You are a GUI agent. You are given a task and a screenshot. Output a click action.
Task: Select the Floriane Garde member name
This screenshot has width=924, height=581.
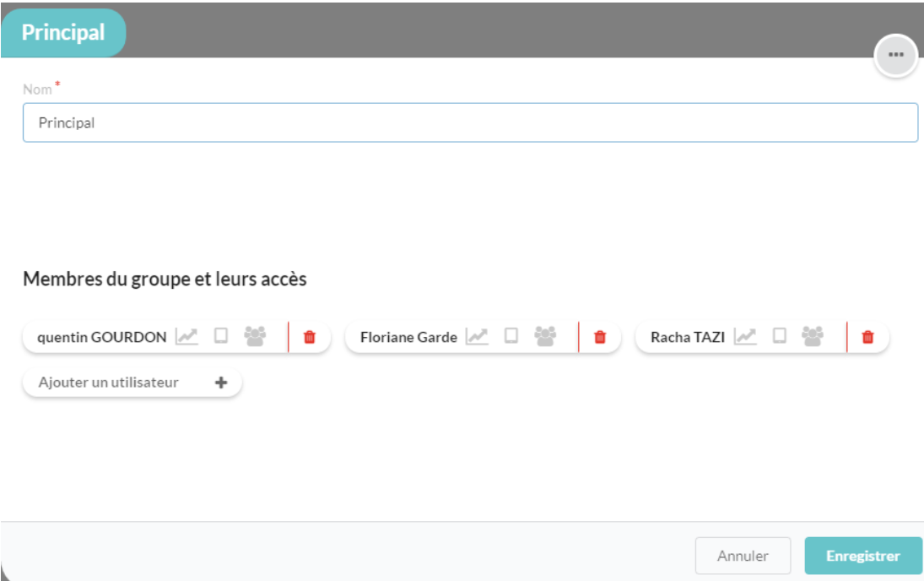(x=408, y=338)
